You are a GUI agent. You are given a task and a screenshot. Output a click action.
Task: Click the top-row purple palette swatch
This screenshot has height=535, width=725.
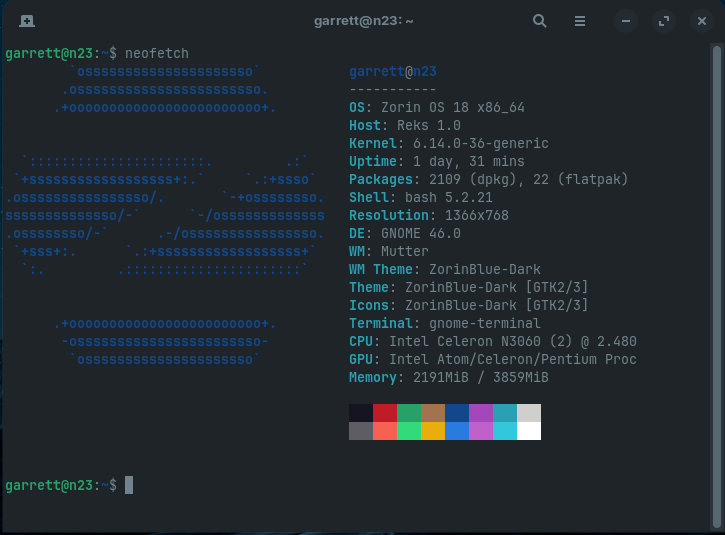481,413
